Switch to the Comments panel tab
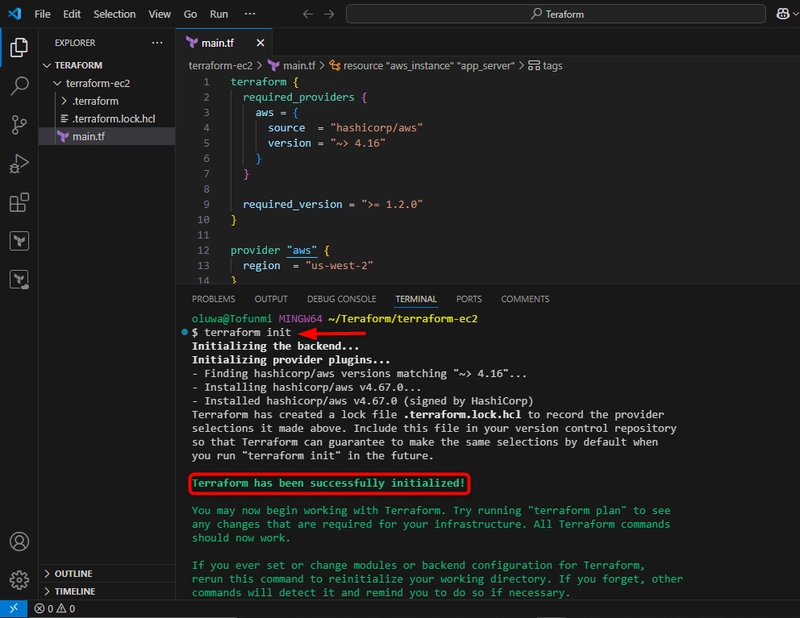Image resolution: width=800 pixels, height=618 pixels. [525, 299]
